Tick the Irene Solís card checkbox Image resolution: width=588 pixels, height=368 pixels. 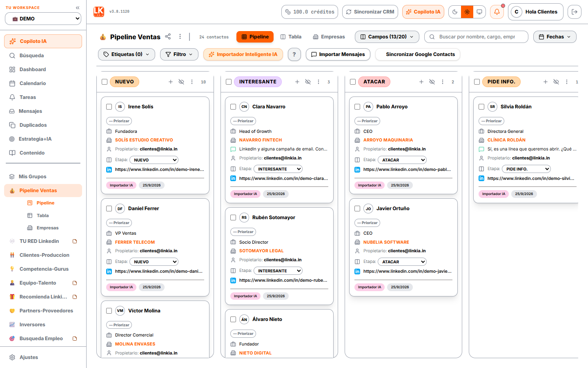(109, 107)
